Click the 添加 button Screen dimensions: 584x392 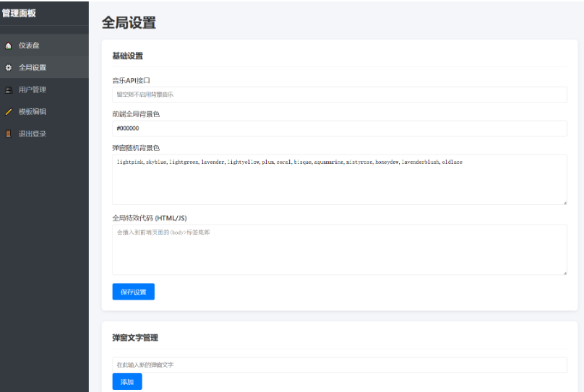click(x=127, y=382)
